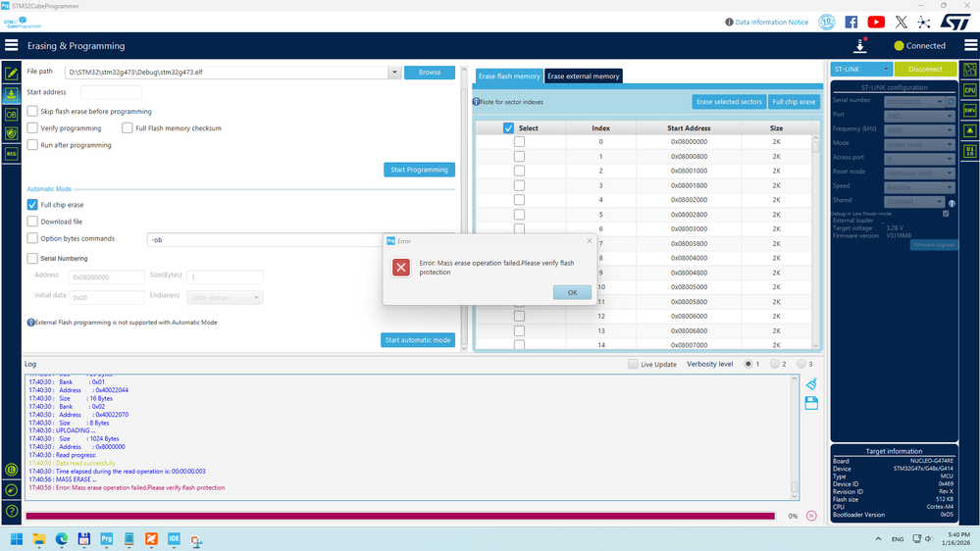Select the Erasing & Programming download icon
980x551 pixels.
11,94
